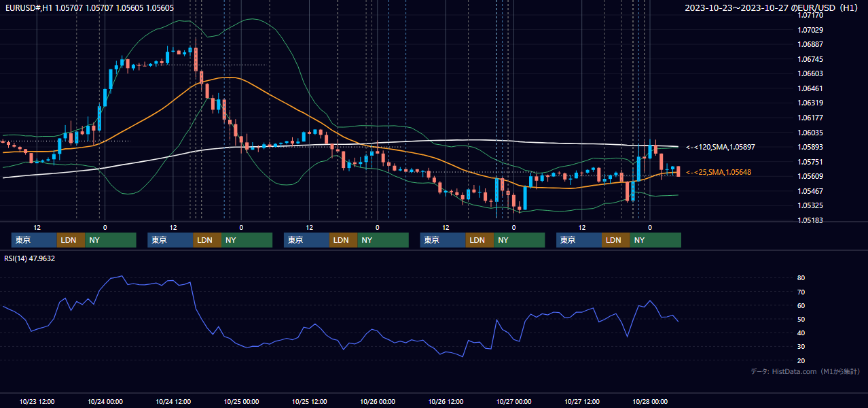Select the 10/24 12:00 date label
Viewport: 868px width, 408px height.
173,401
